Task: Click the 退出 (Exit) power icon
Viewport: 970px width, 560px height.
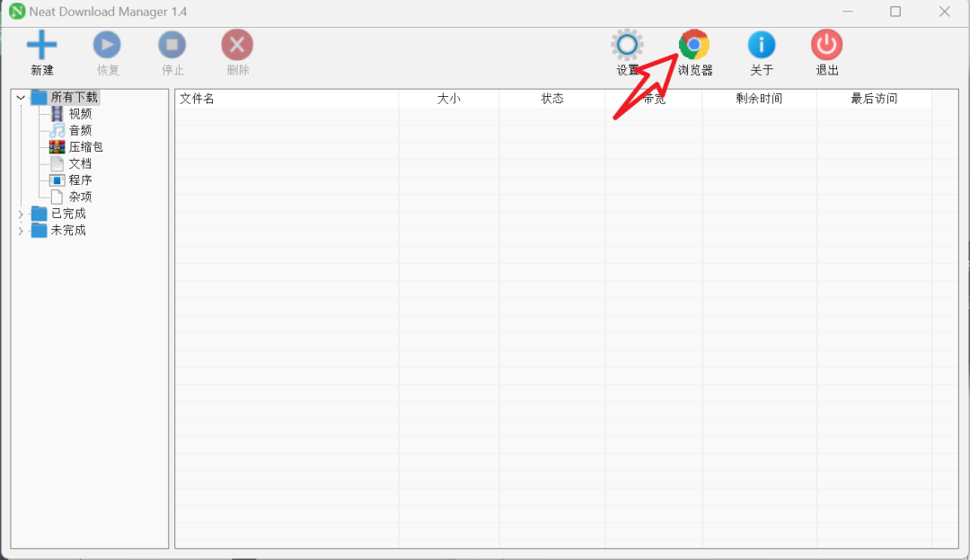Action: 827,45
